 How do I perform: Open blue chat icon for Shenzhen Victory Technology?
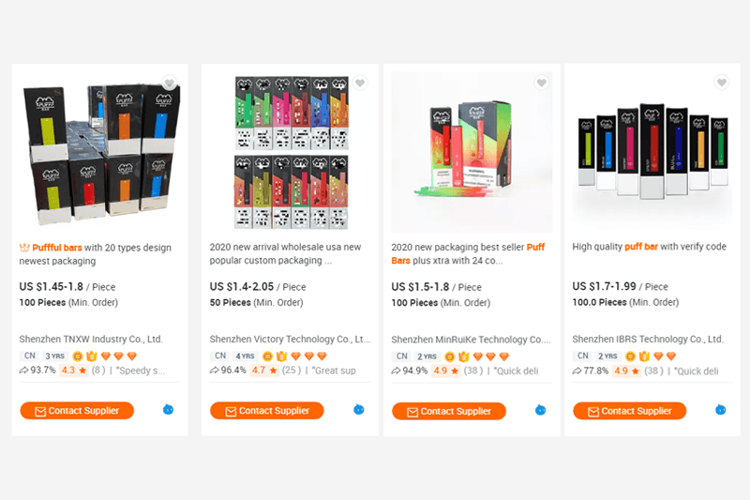359,410
